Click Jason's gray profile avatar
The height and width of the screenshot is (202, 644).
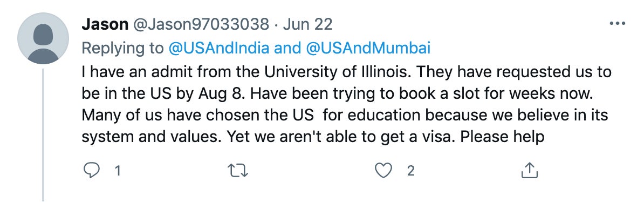(x=43, y=38)
